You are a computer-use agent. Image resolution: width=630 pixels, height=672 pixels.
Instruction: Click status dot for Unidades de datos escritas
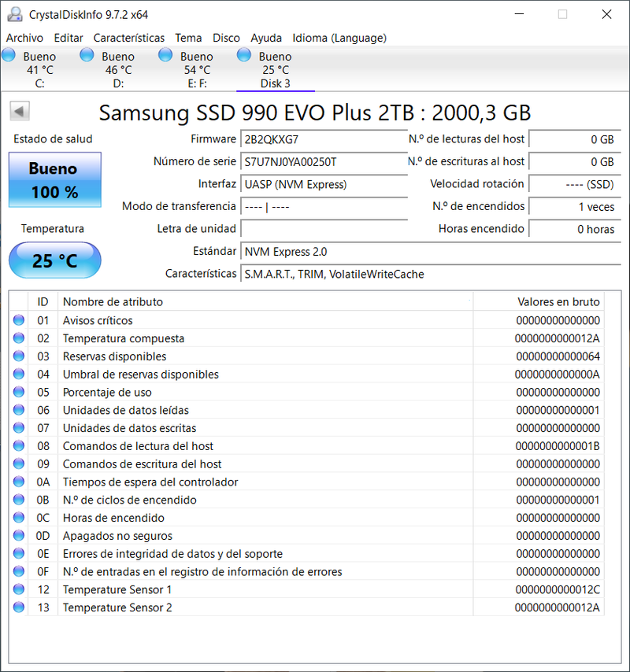click(x=18, y=428)
